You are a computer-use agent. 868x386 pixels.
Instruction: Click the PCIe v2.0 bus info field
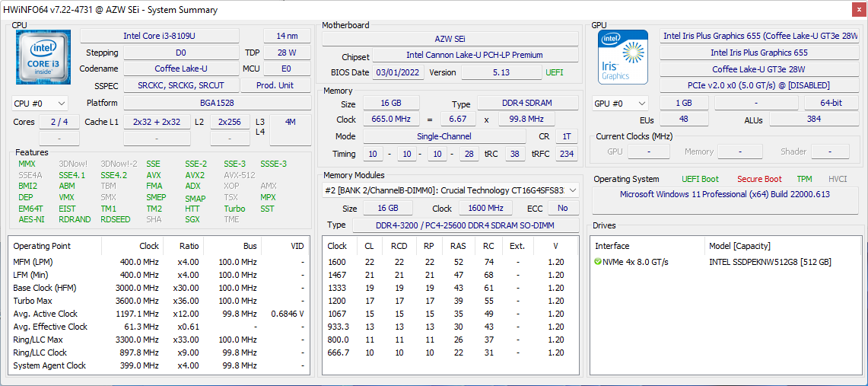(759, 85)
